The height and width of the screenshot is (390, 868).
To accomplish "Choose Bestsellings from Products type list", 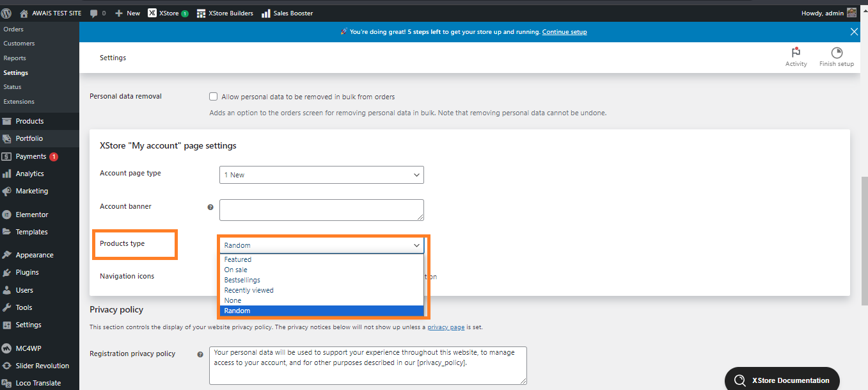I will tap(322, 280).
